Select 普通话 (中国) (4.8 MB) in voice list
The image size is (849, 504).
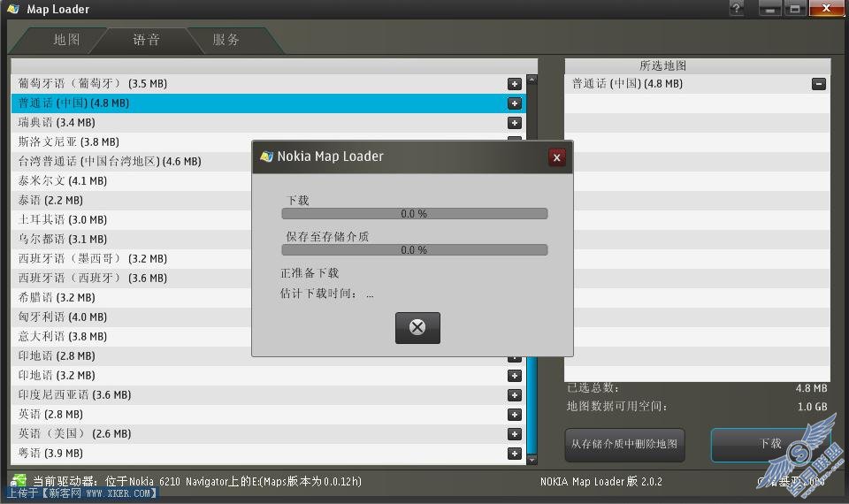point(268,103)
